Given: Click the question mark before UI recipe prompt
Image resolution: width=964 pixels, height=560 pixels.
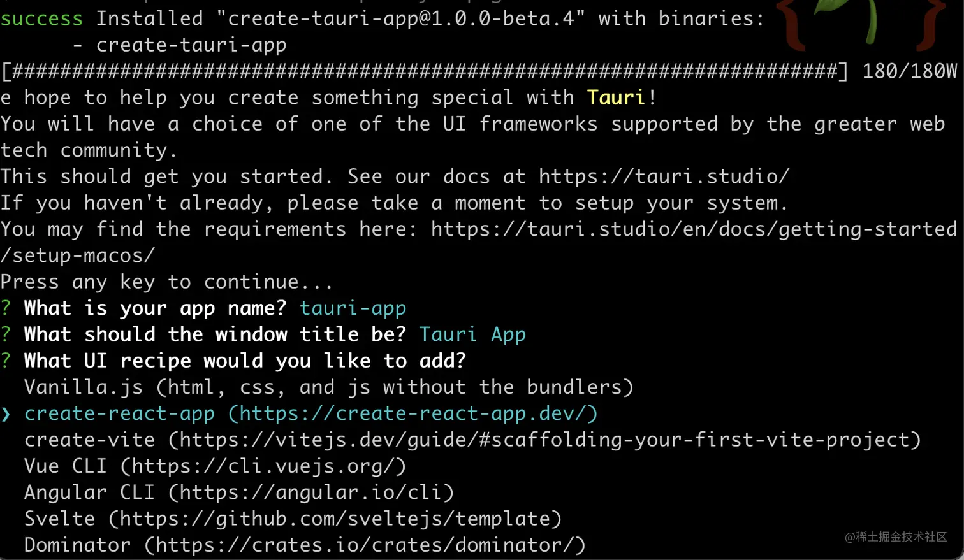Looking at the screenshot, I should (x=6, y=361).
